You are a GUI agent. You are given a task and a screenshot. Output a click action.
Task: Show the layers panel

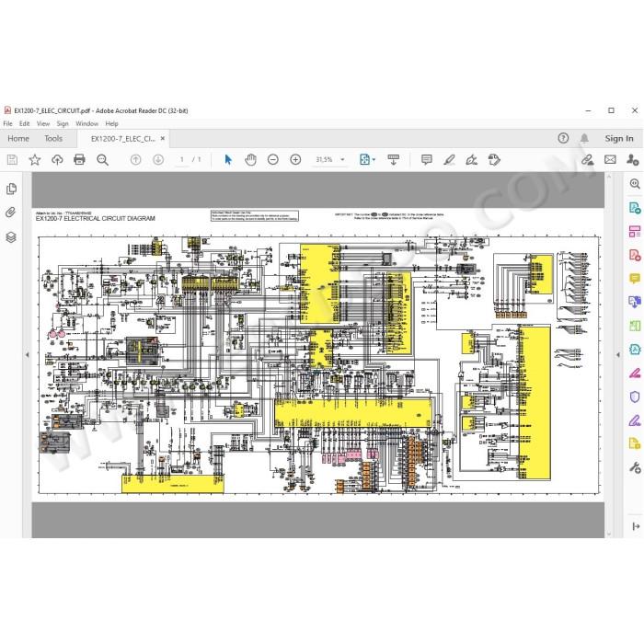click(11, 237)
